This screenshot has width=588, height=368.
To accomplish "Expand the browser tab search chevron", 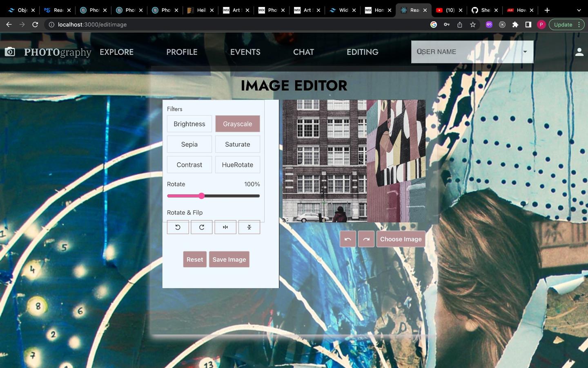I will coord(579,10).
